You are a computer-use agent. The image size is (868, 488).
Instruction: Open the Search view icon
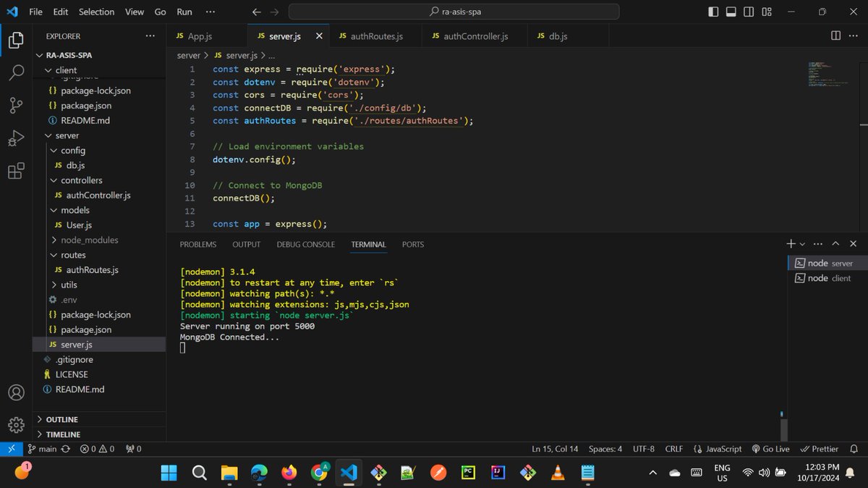16,72
